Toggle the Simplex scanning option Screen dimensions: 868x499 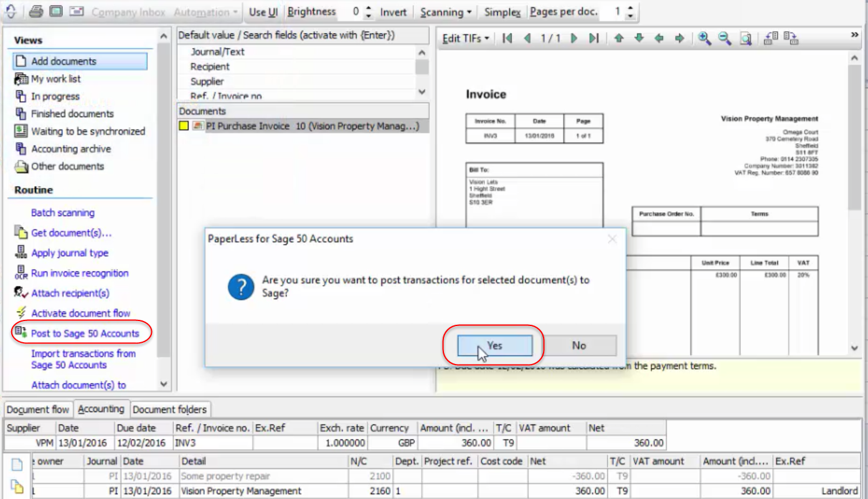coord(502,12)
